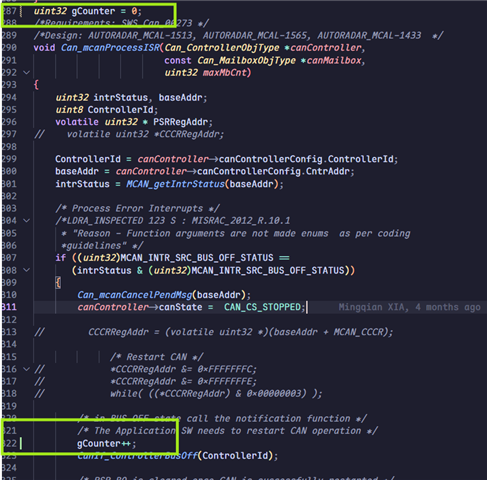Click line number 299 in the gutter
Viewport: 487px width, 480px height.
(9, 159)
